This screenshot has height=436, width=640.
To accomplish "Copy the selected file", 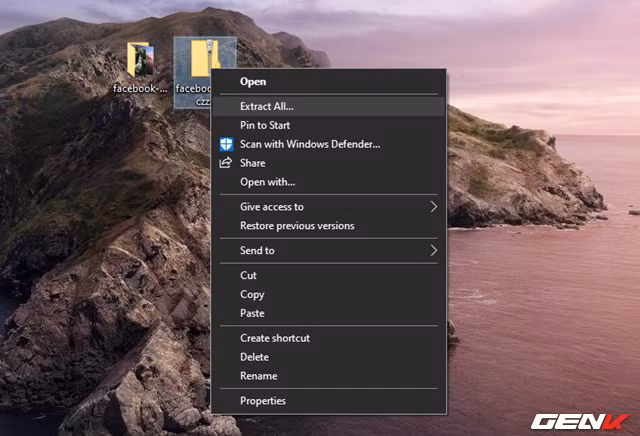I will (x=252, y=295).
